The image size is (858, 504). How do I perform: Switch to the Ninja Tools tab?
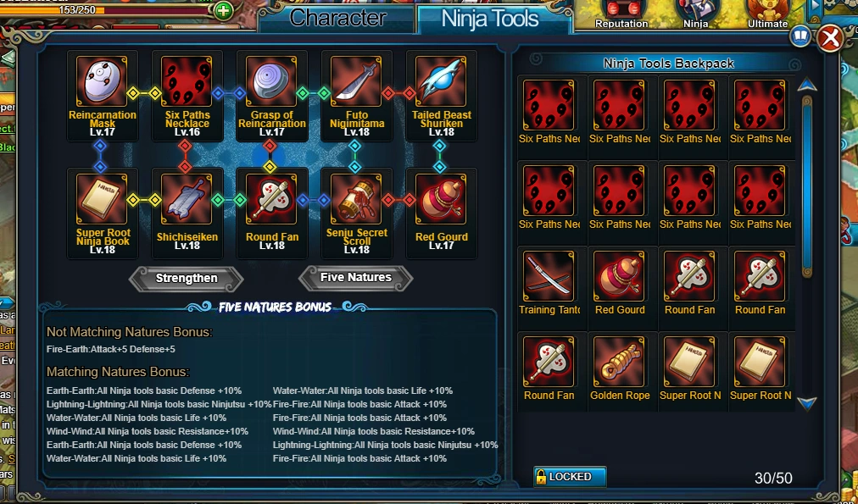coord(490,19)
